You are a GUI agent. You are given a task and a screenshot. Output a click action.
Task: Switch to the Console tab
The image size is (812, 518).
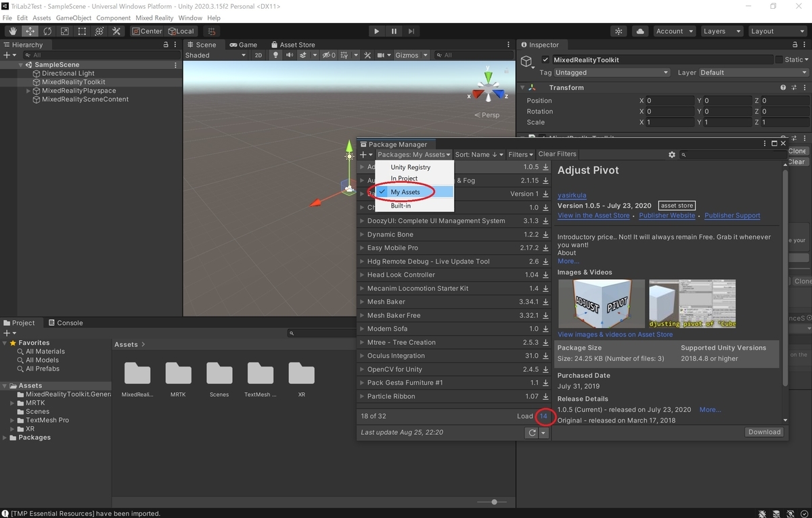[x=65, y=323]
